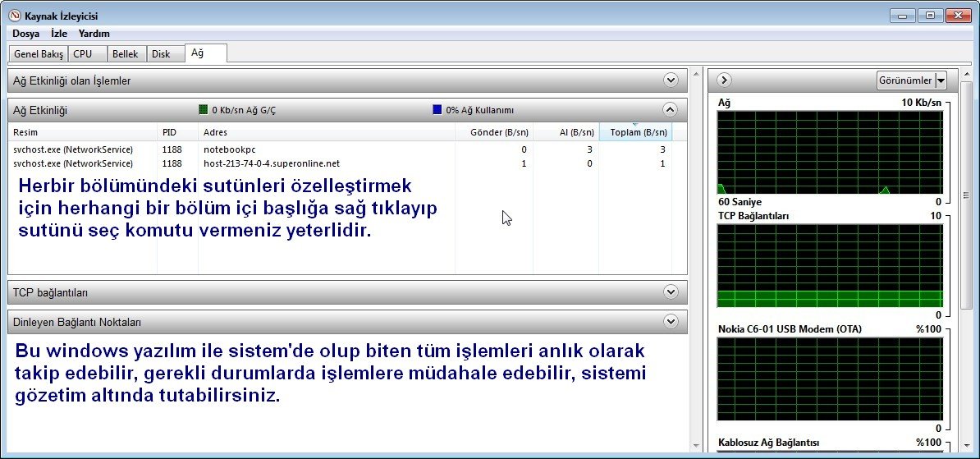Image resolution: width=980 pixels, height=459 pixels.
Task: Click the Ağ network graph
Action: (x=830, y=153)
